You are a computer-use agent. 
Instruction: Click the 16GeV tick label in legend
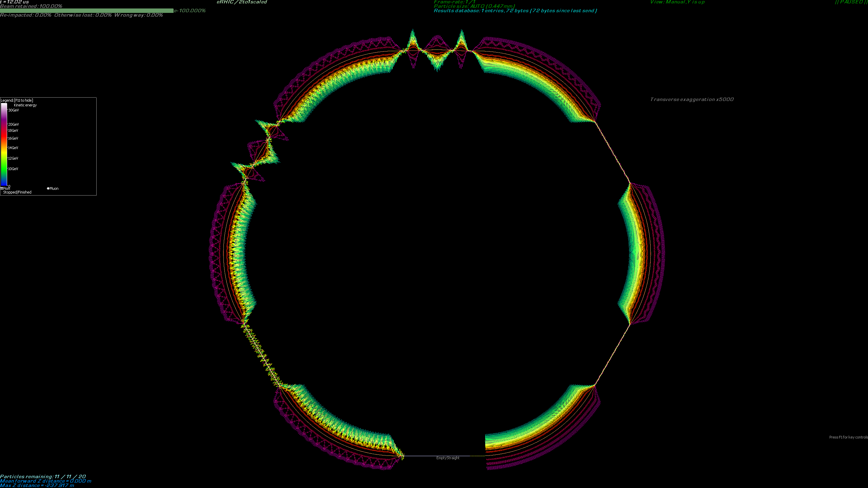point(13,138)
